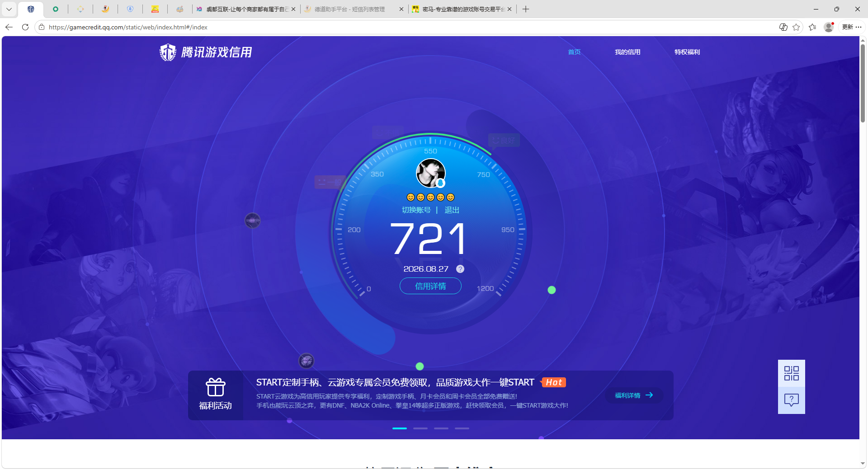The image size is (868, 470).
Task: Open the 我的信用 navigation item
Action: point(627,52)
